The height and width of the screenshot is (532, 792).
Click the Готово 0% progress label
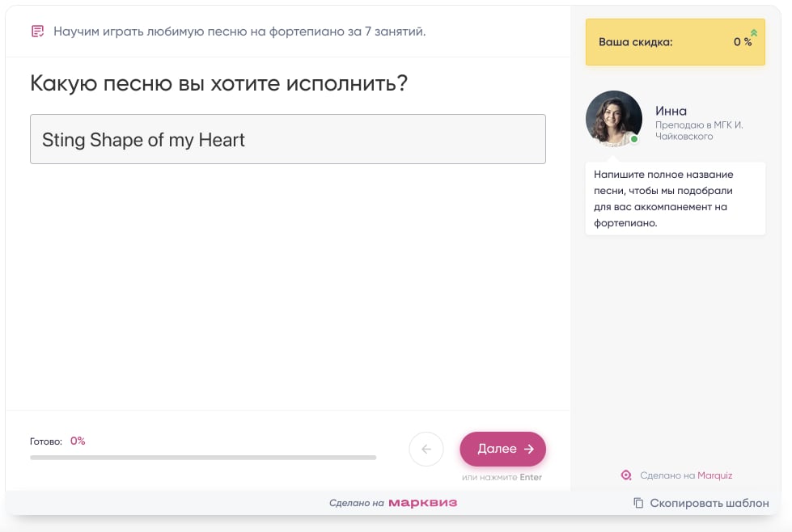click(x=57, y=441)
